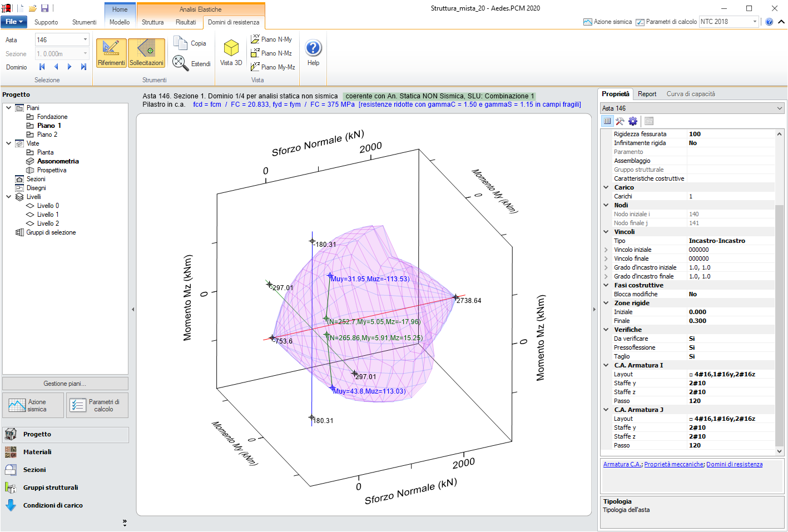Open the Asta 146 number dropdown
Viewport: 788px width, 532px height.
(x=85, y=39)
